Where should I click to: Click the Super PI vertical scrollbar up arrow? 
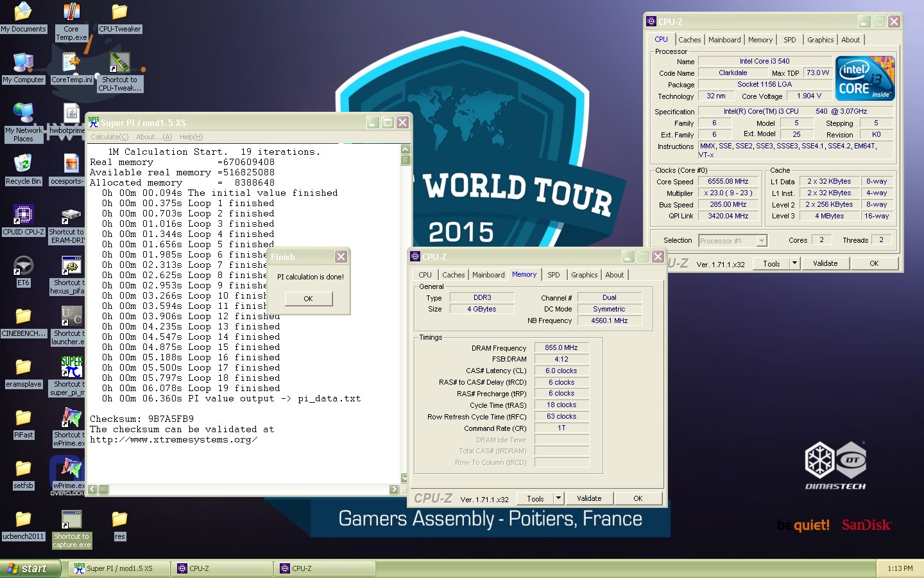[x=405, y=149]
